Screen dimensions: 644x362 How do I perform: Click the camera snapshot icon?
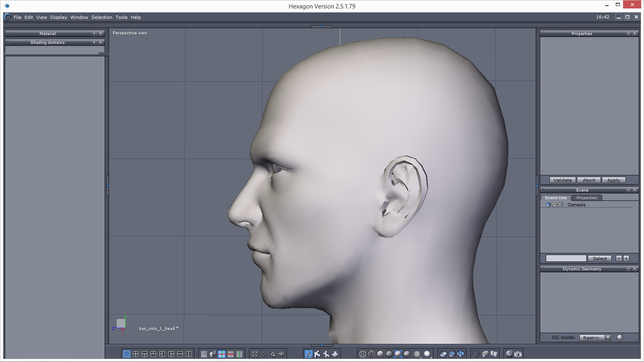pyautogui.click(x=518, y=354)
